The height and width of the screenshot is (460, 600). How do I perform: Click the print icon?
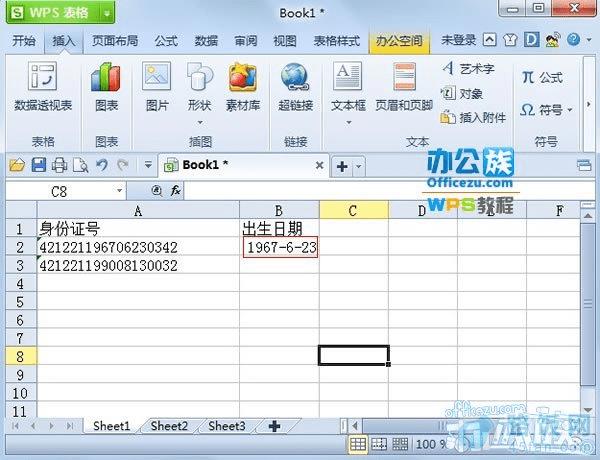[59, 165]
